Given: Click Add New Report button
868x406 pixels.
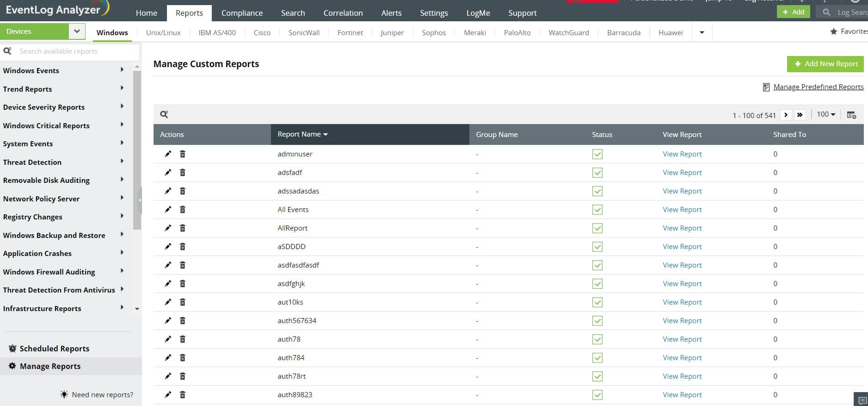Looking at the screenshot, I should pos(825,64).
